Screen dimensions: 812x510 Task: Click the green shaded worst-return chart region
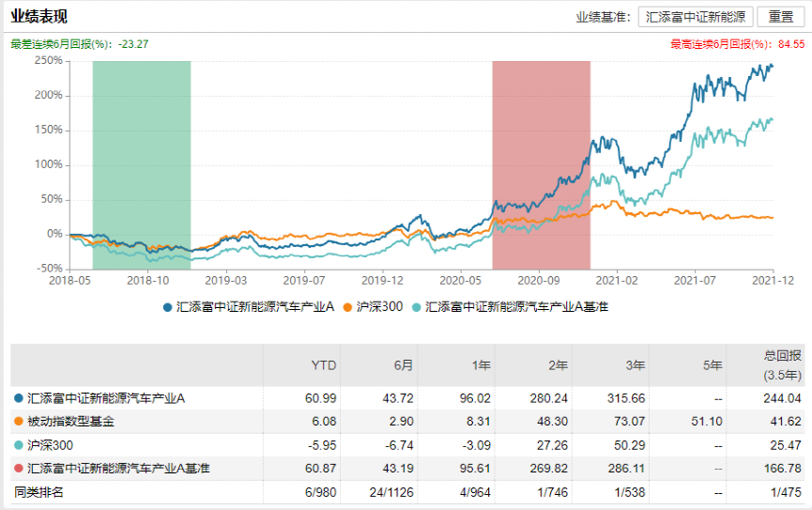141,164
